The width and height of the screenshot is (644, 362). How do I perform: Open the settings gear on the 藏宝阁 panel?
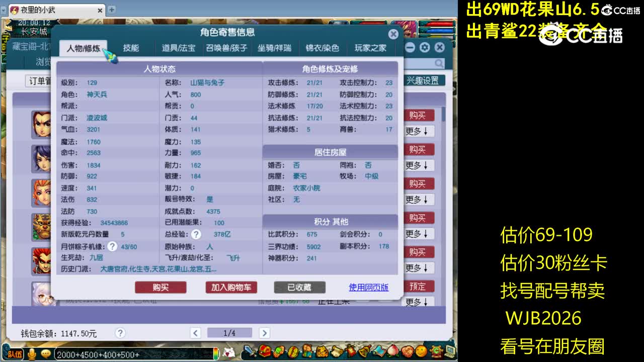(x=424, y=47)
